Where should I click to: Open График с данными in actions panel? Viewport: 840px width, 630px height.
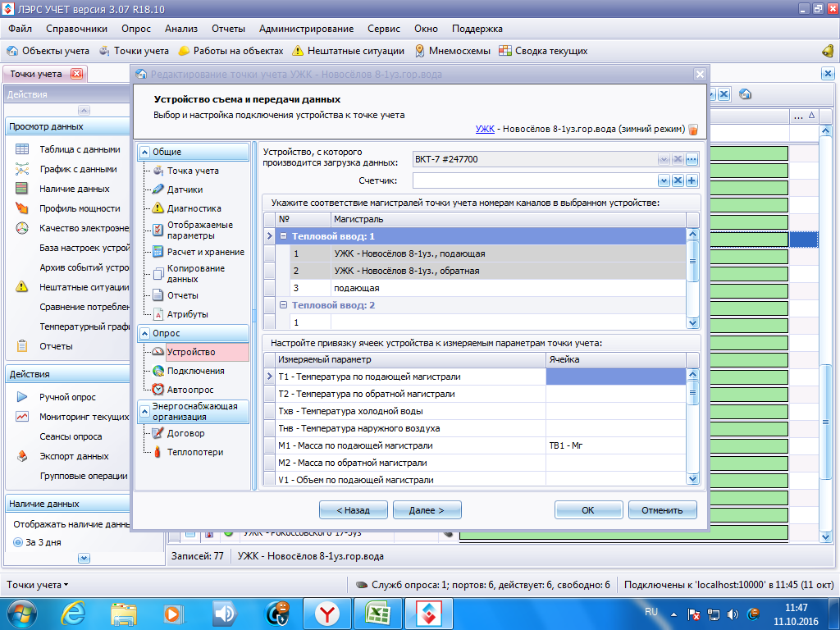coord(78,169)
